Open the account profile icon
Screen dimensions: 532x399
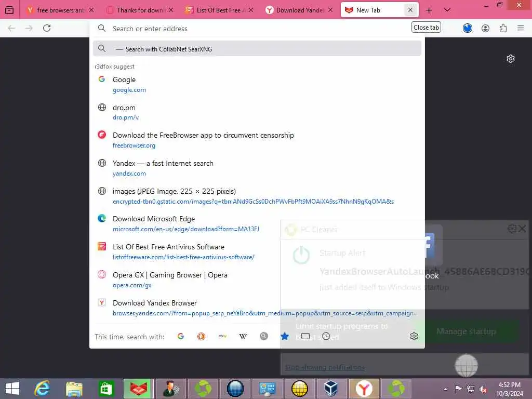pos(486,28)
